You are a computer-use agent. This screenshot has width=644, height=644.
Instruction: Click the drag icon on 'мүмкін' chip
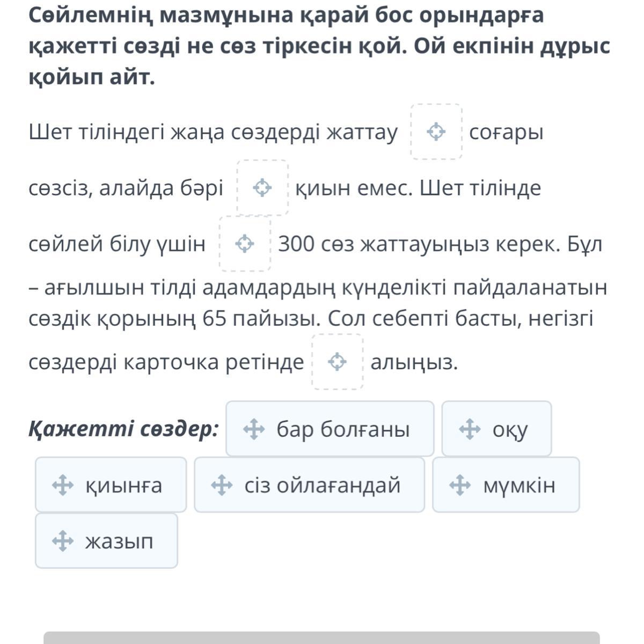pyautogui.click(x=460, y=485)
